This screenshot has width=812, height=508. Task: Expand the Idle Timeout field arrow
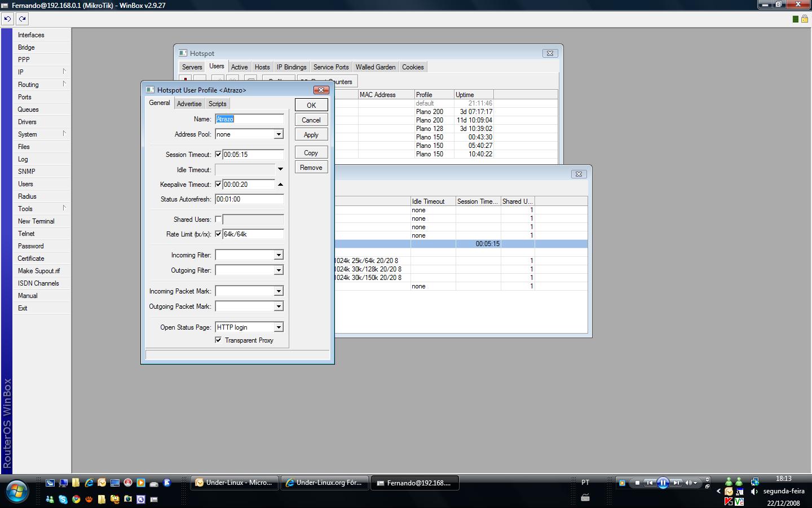(x=280, y=169)
